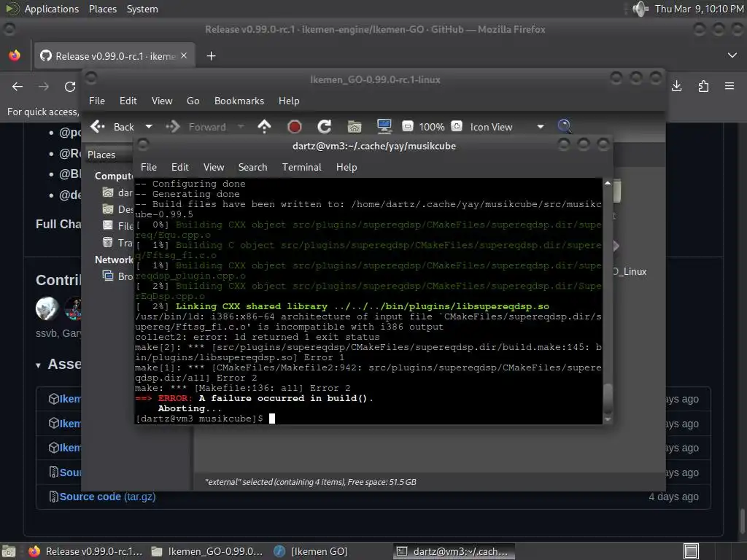
Task: Open the Places menu in top panel
Action: tap(103, 9)
